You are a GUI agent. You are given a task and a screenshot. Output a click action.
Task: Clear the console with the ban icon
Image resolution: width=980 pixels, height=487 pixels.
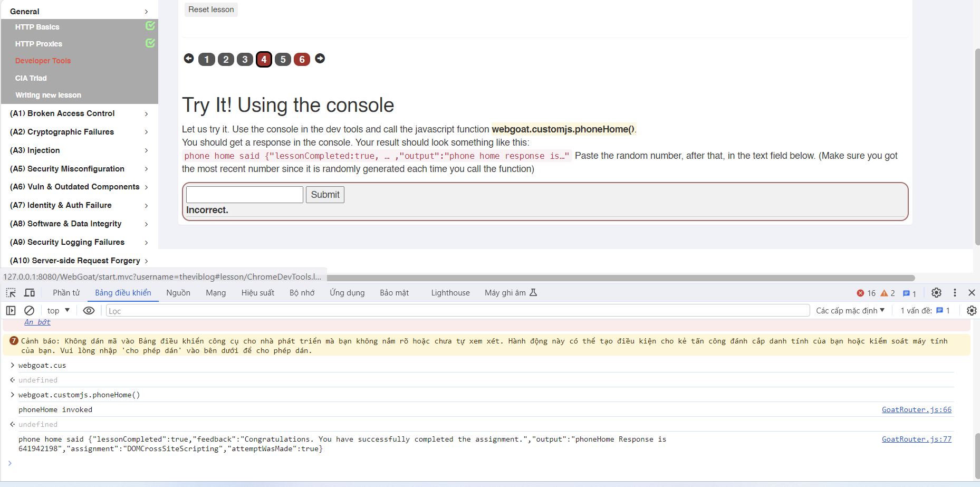coord(30,311)
